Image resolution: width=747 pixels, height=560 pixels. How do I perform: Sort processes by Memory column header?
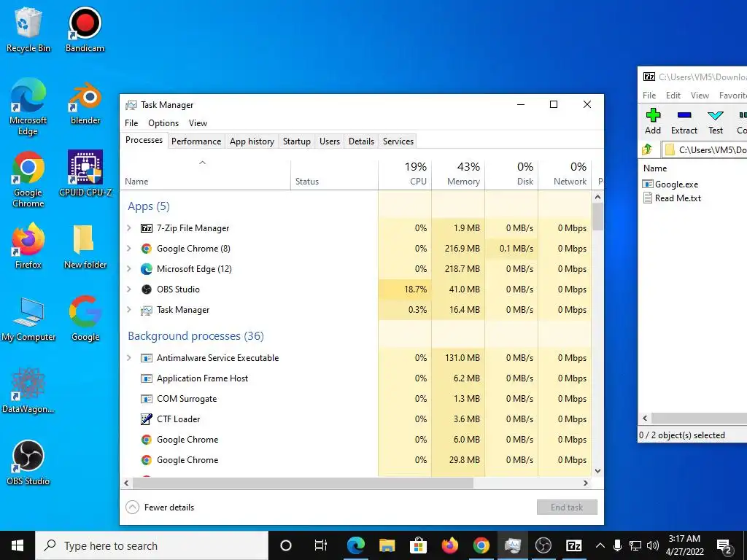coord(458,174)
